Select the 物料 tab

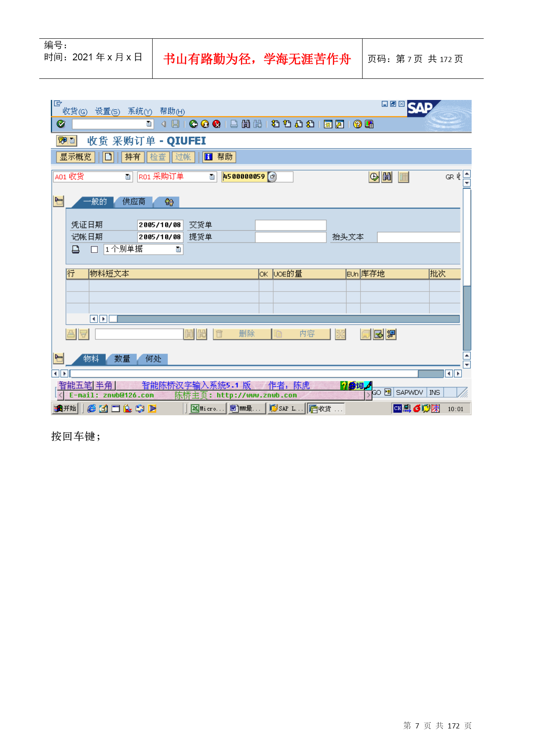tap(91, 359)
